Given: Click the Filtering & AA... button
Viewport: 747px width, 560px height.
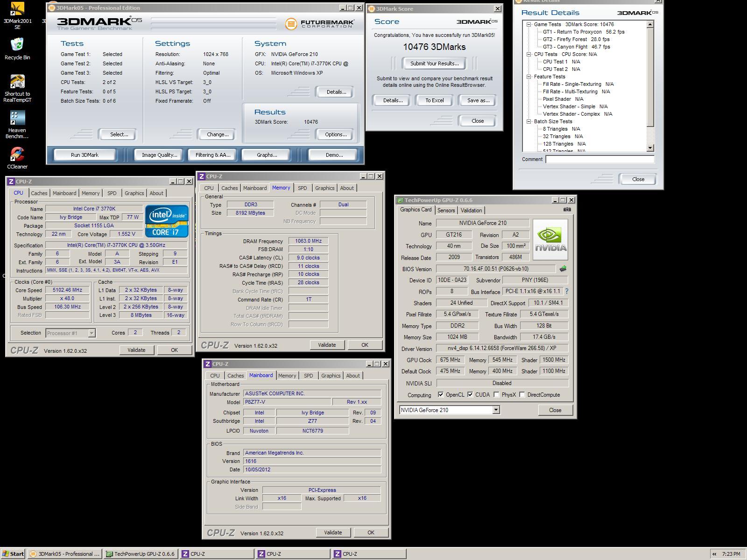Looking at the screenshot, I should point(213,155).
